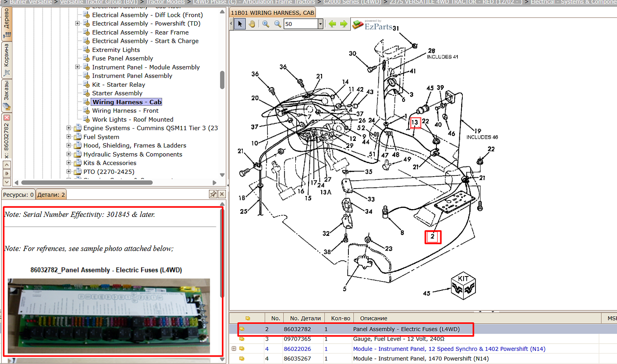617x364 pixels.
Task: Close the 86032782 side tab with red X
Action: point(7,117)
